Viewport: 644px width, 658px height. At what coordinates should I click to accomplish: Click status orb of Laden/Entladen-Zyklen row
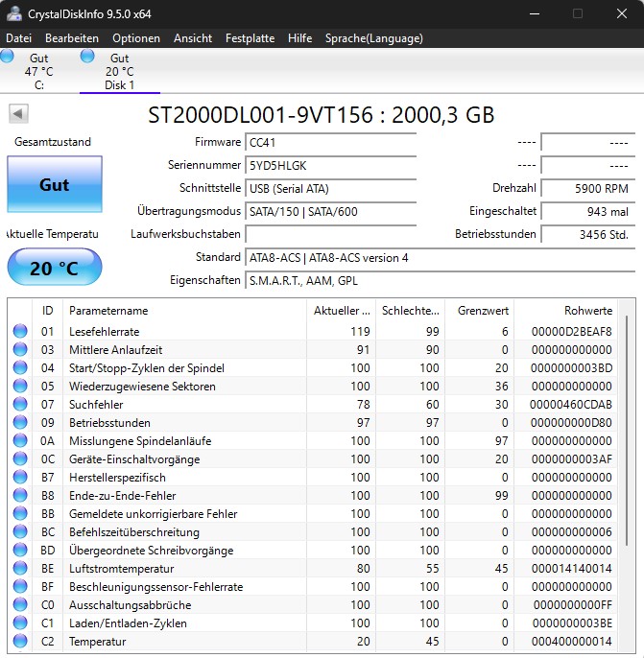(x=20, y=623)
